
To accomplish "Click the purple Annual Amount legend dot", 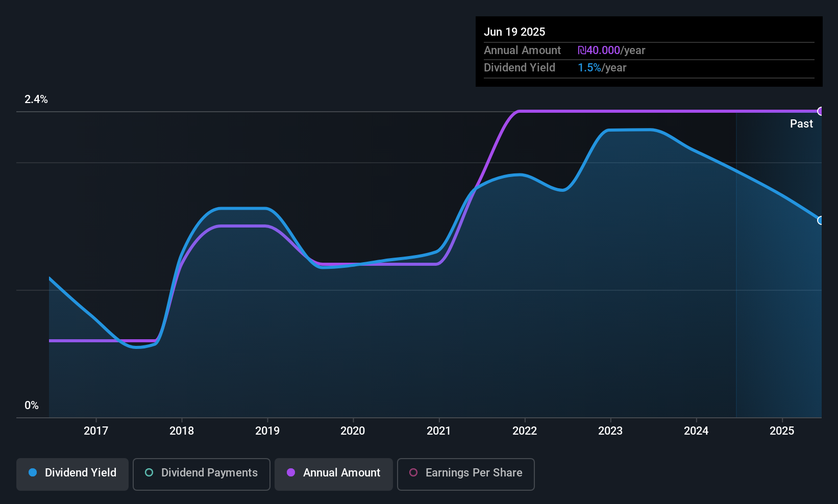I will pos(291,472).
